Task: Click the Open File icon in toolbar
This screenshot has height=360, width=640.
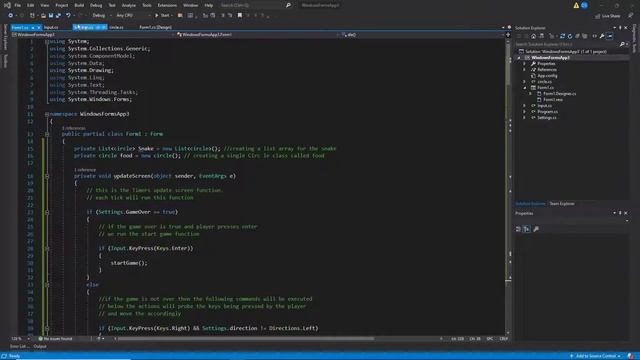Action: click(43, 16)
